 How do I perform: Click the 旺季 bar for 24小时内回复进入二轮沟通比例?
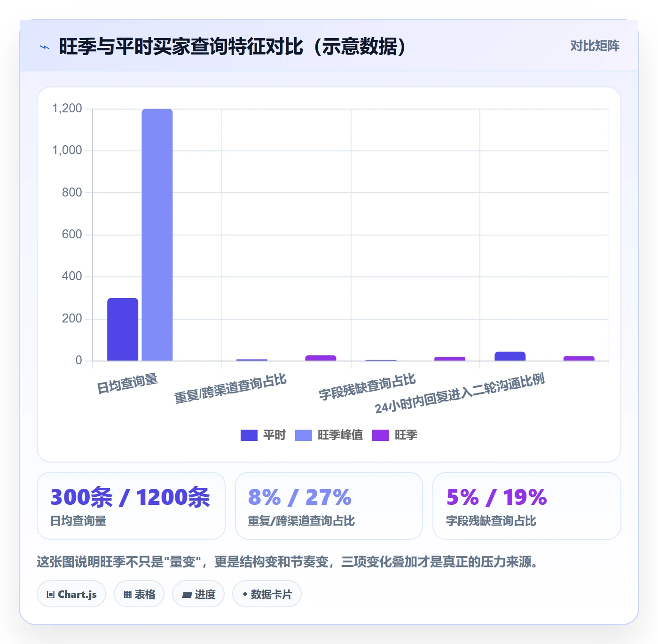tap(579, 359)
